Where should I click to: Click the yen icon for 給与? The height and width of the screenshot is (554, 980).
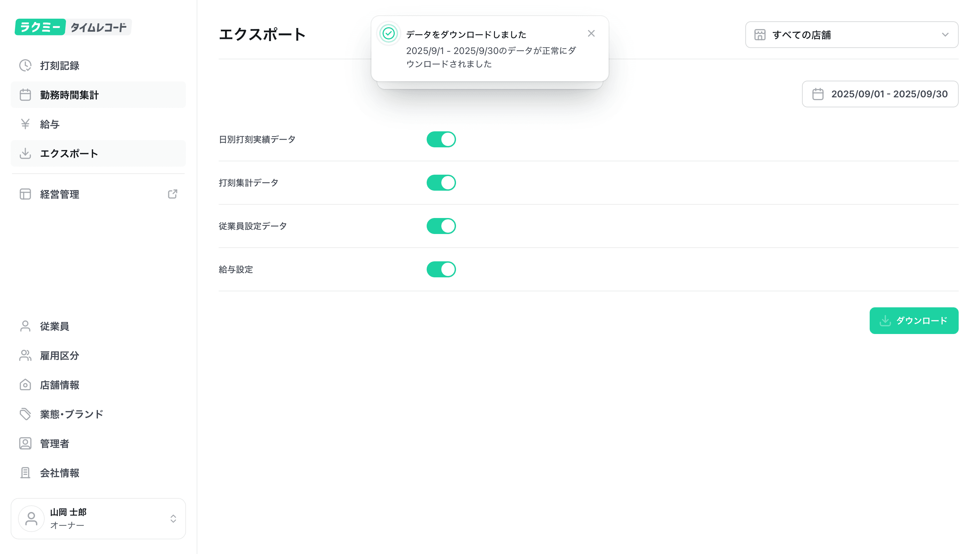tap(25, 124)
